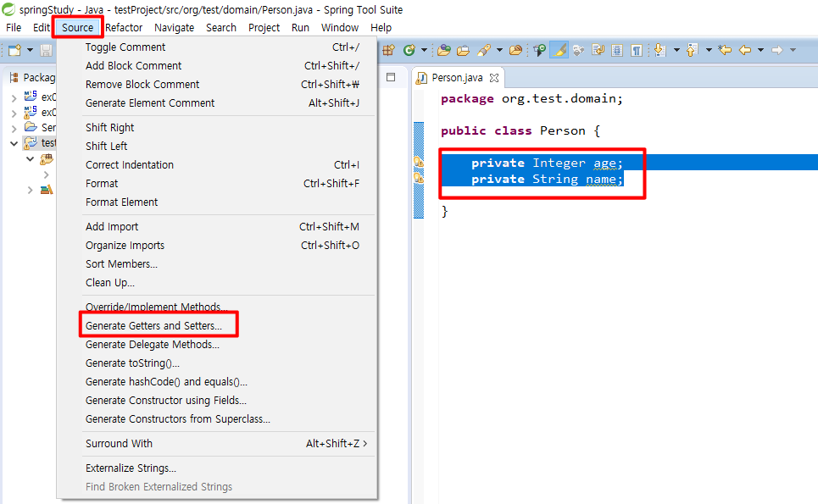The image size is (818, 504).
Task: Open the Navigate menu
Action: (x=175, y=28)
